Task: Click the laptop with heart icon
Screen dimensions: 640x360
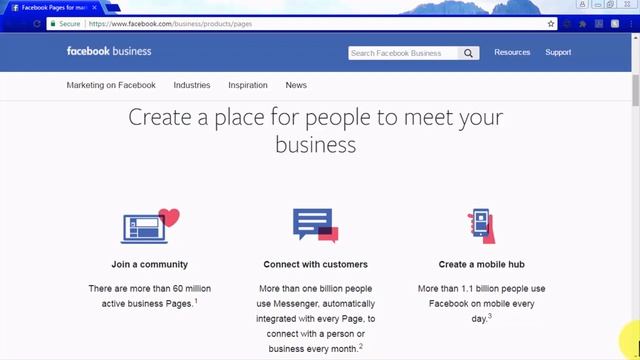Action: [x=150, y=226]
